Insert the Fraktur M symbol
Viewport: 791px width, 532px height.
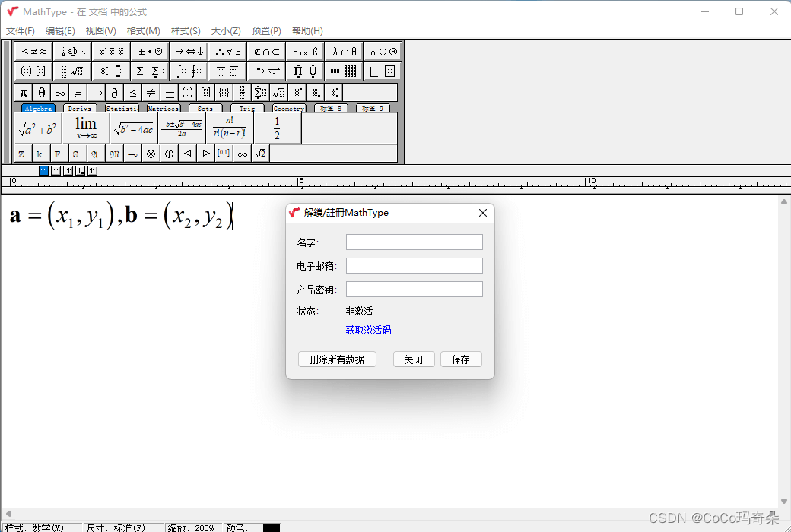click(115, 154)
